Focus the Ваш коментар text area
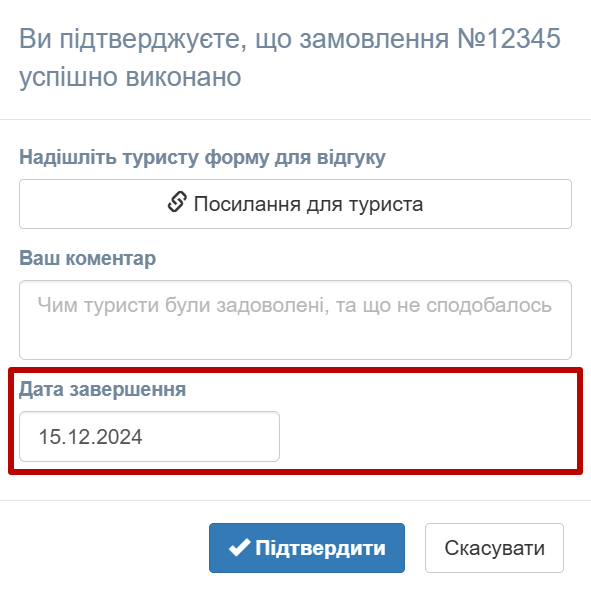This screenshot has width=591, height=600. click(296, 320)
